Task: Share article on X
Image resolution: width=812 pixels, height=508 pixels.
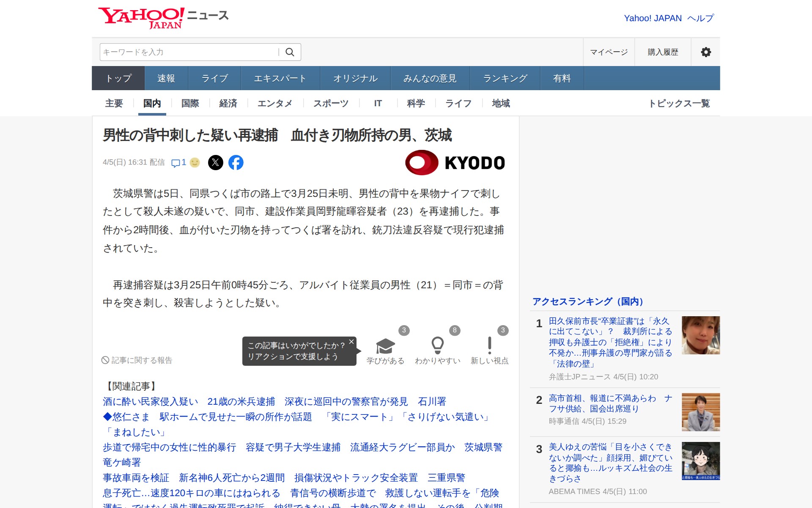Action: tap(215, 163)
